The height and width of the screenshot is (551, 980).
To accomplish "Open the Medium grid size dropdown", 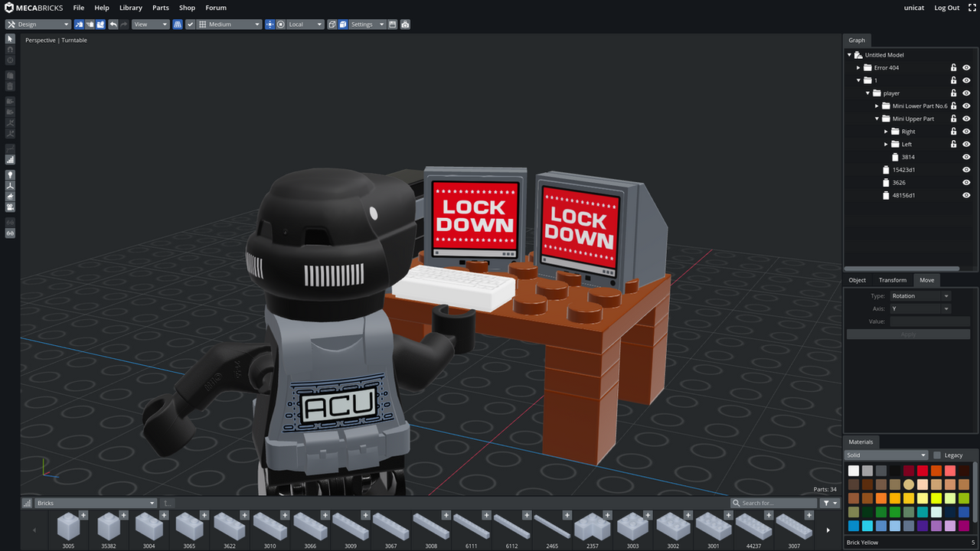I will tap(229, 24).
